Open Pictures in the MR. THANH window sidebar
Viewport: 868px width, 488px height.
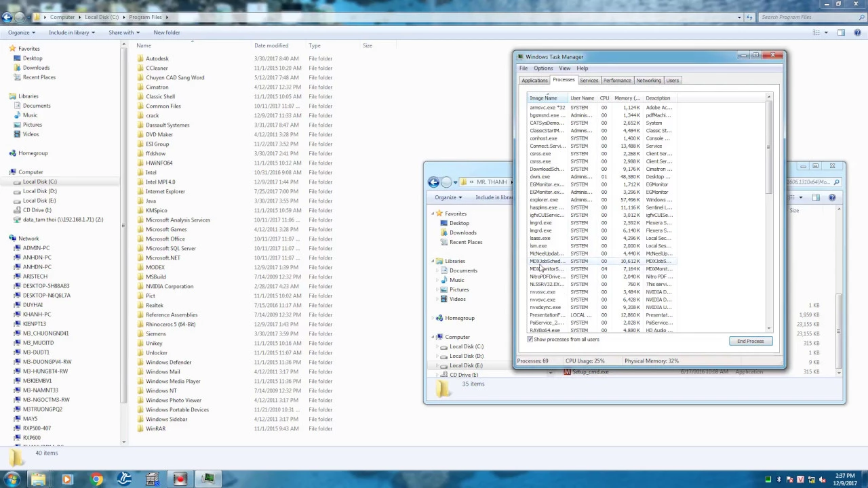tap(459, 289)
